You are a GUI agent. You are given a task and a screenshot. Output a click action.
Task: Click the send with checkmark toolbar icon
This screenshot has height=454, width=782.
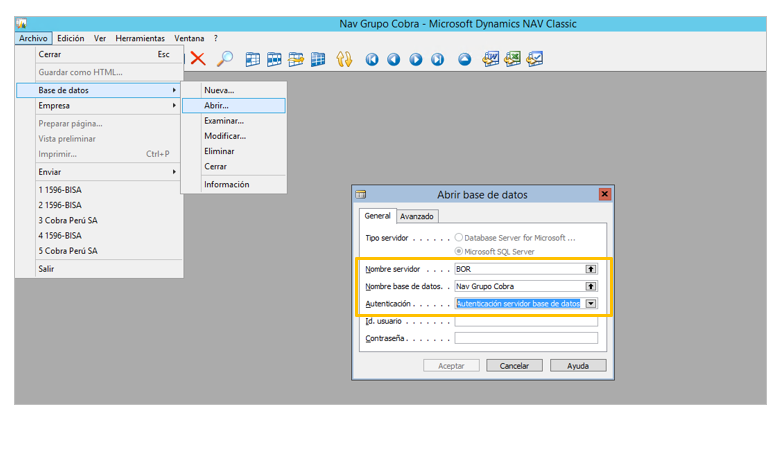(535, 59)
